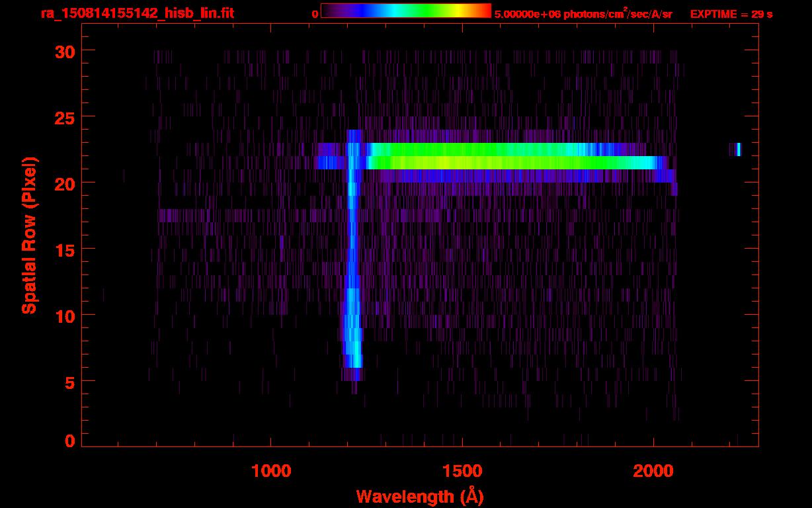Image resolution: width=812 pixels, height=508 pixels.
Task: Click the vertical cyan emission line near 1216 Å
Action: tap(353, 255)
